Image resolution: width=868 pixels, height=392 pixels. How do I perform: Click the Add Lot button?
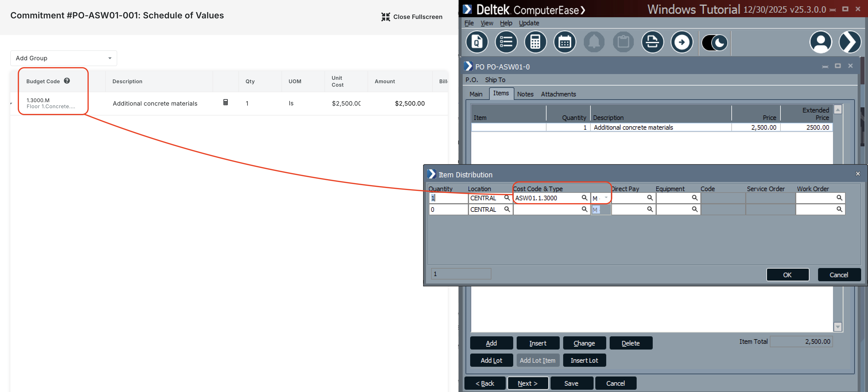(x=491, y=360)
